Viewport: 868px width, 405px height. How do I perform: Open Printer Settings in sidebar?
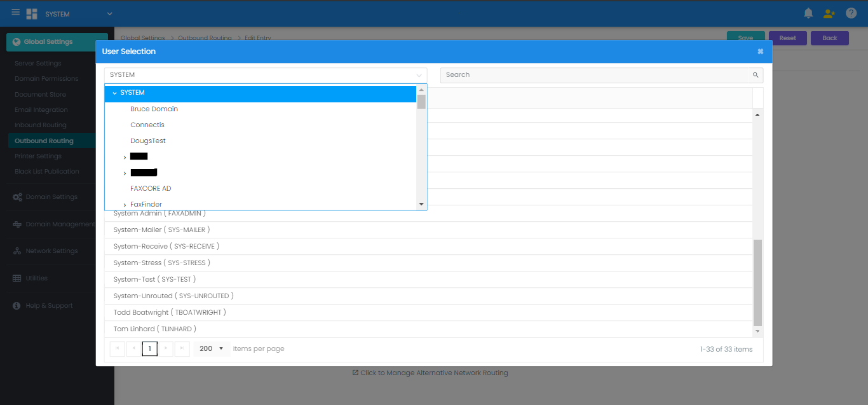click(x=38, y=156)
